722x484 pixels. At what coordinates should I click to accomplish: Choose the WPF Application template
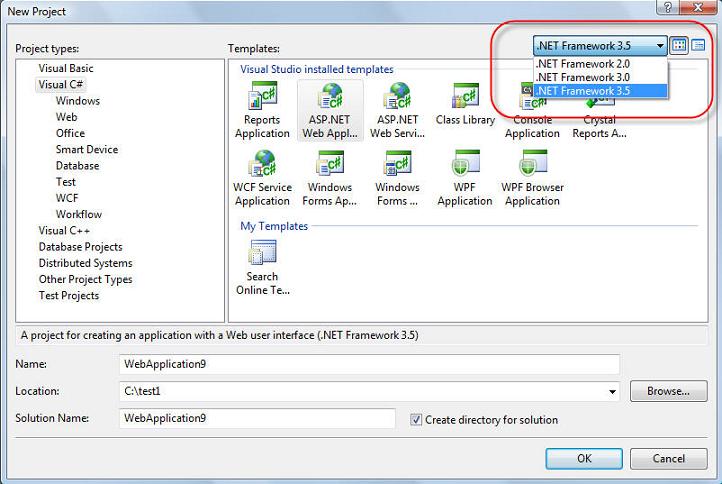(465, 179)
